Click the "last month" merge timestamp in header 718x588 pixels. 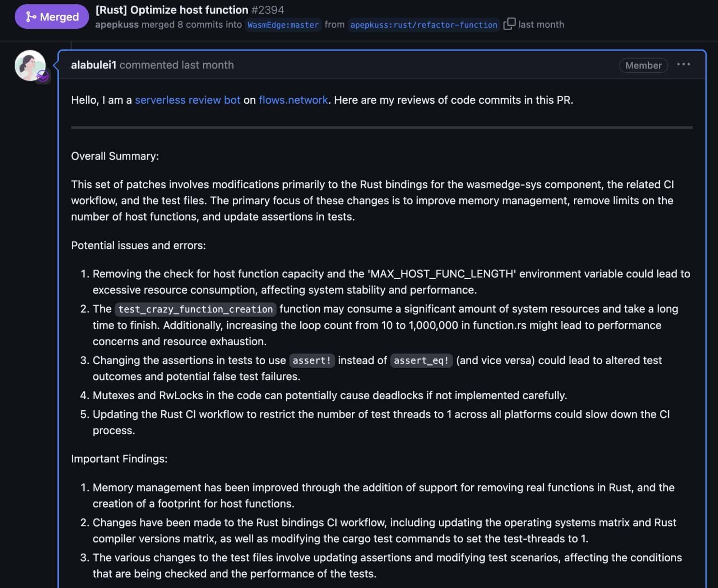click(541, 24)
